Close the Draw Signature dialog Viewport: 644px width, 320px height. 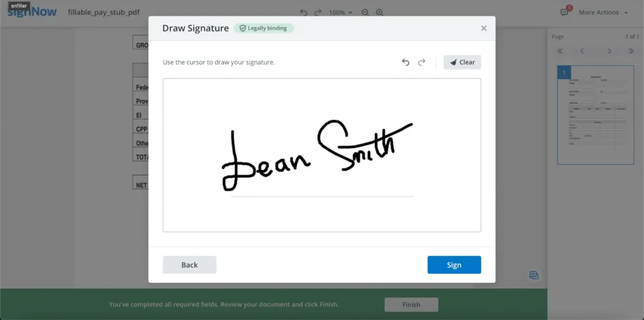click(484, 28)
